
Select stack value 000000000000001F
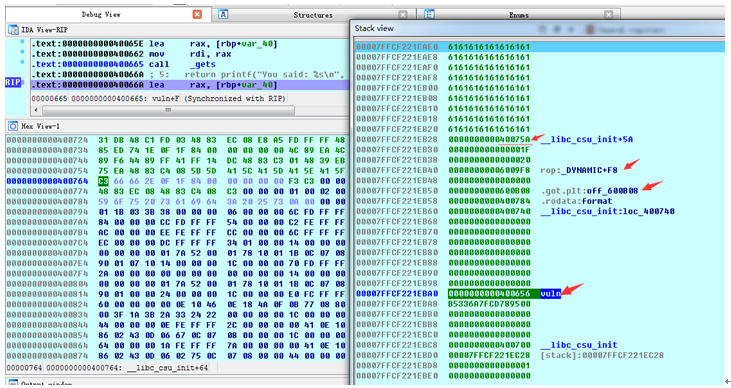tap(489, 149)
